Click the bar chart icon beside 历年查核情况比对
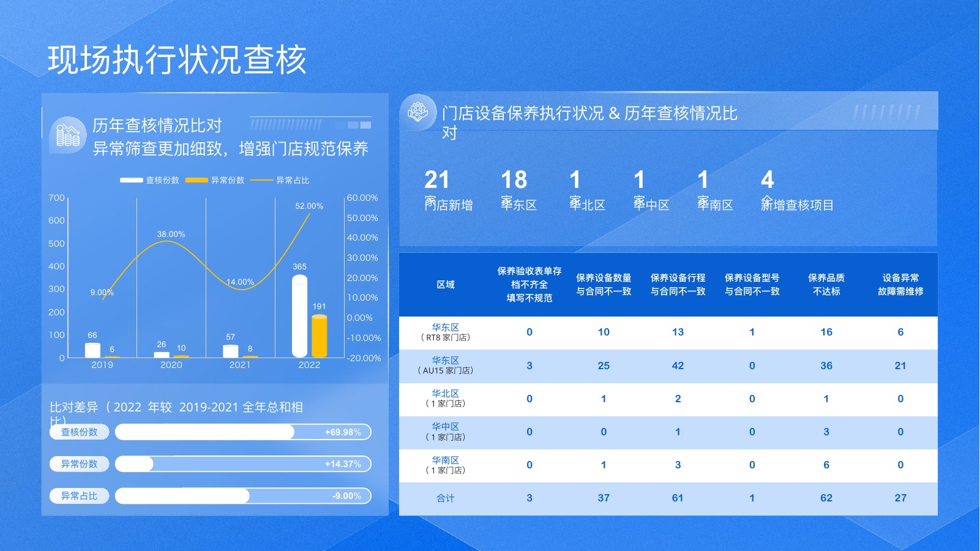980x551 pixels. (x=68, y=135)
